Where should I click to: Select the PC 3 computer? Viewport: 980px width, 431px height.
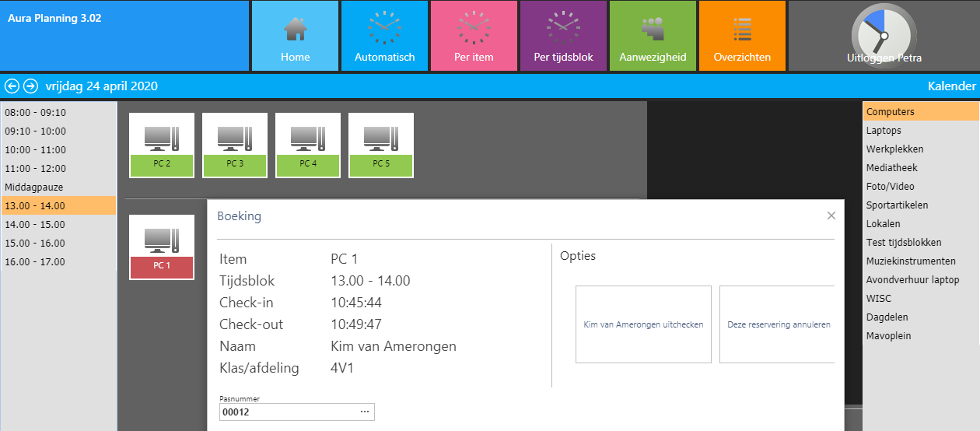[x=235, y=145]
